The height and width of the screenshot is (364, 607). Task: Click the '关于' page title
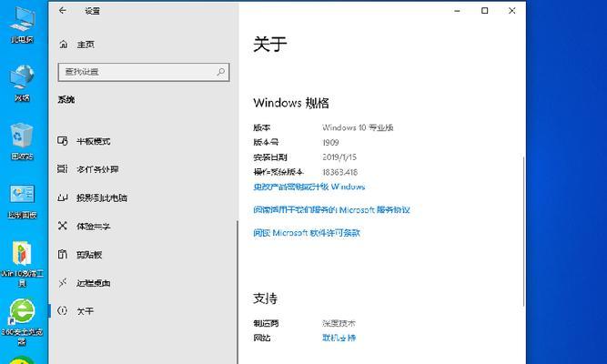point(269,44)
